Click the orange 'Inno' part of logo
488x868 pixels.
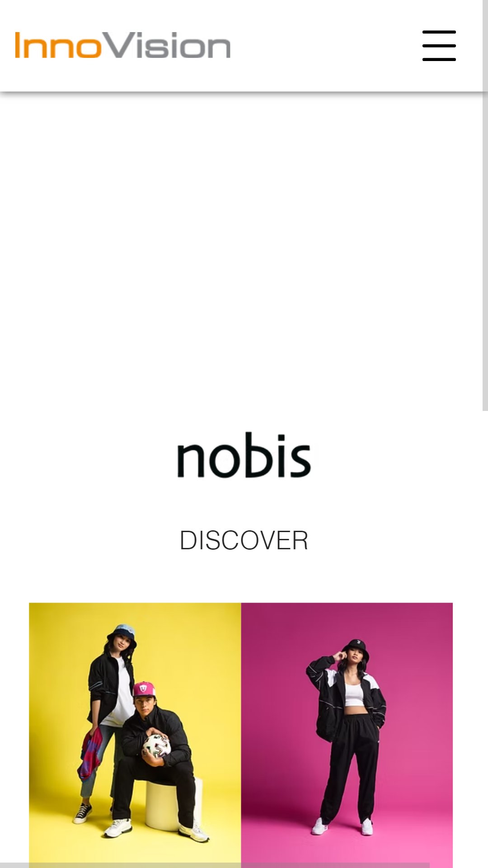tap(59, 45)
